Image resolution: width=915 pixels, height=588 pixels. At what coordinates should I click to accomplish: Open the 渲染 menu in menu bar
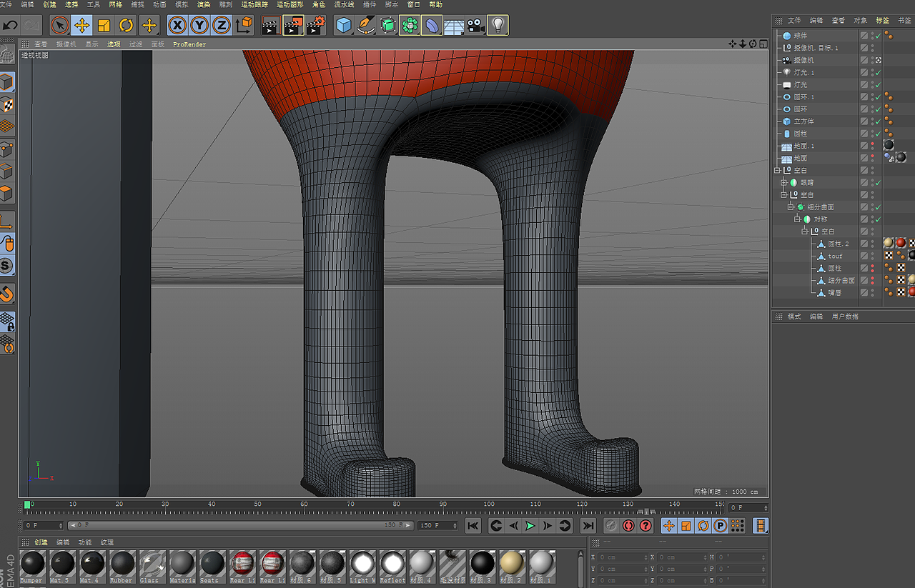(x=204, y=4)
